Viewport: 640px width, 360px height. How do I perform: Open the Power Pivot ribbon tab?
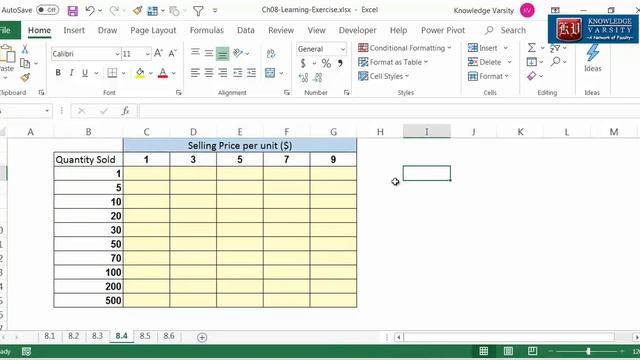pos(443,30)
